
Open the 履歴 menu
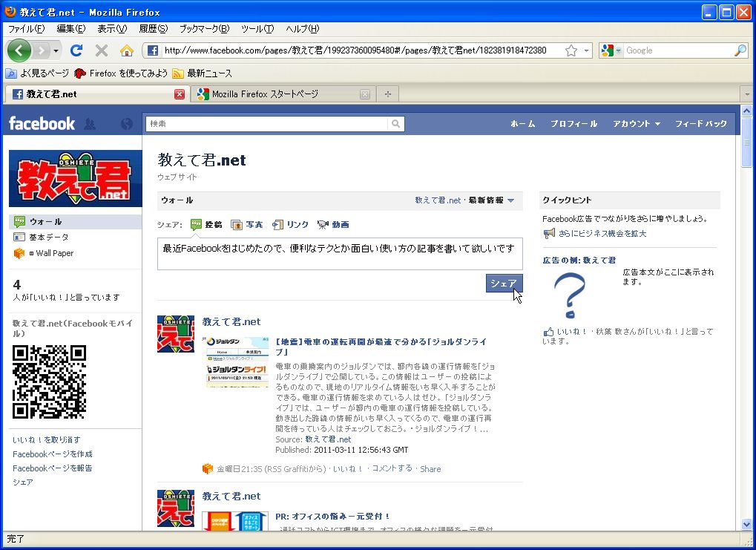(x=154, y=29)
